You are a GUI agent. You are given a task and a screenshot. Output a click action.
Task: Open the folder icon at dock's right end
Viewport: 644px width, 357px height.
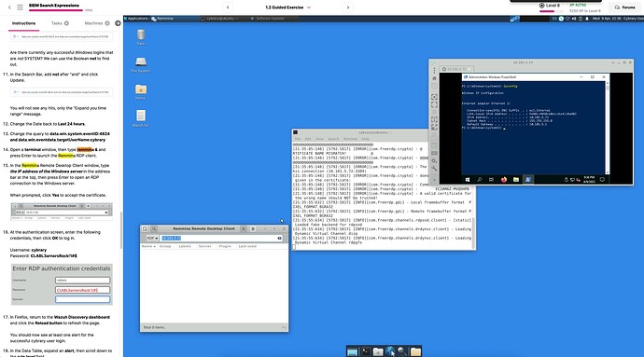tap(415, 351)
